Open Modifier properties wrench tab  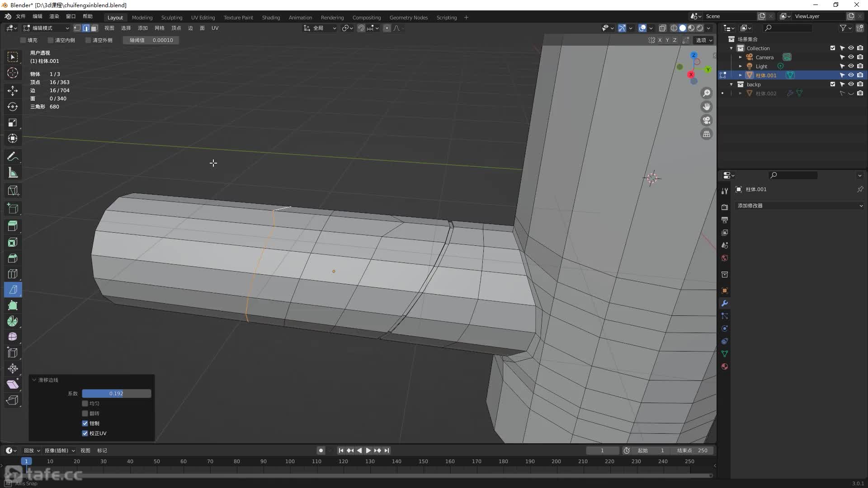(x=725, y=303)
